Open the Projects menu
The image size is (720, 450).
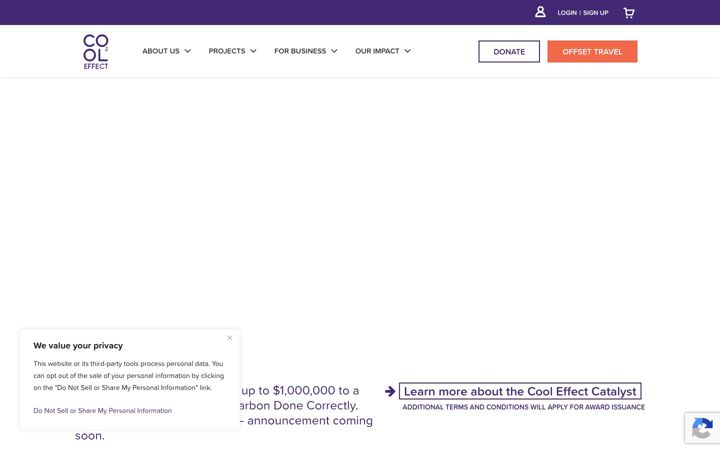[x=227, y=51]
